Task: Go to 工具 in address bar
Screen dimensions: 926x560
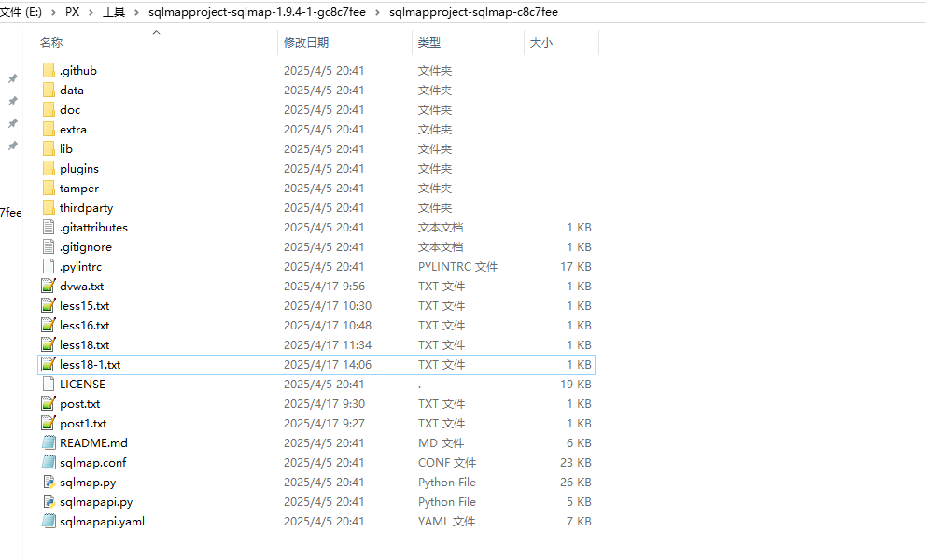Action: coord(113,12)
